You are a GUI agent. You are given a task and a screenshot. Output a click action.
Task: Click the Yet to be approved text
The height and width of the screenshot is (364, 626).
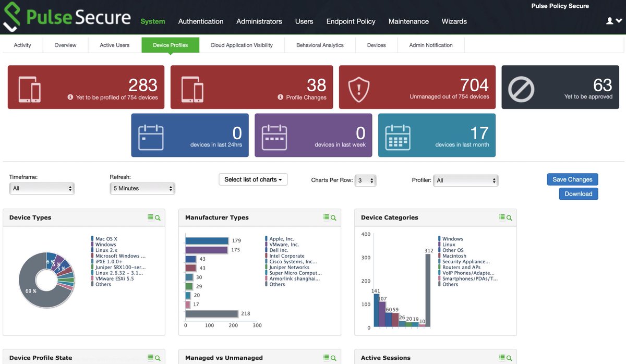point(588,96)
